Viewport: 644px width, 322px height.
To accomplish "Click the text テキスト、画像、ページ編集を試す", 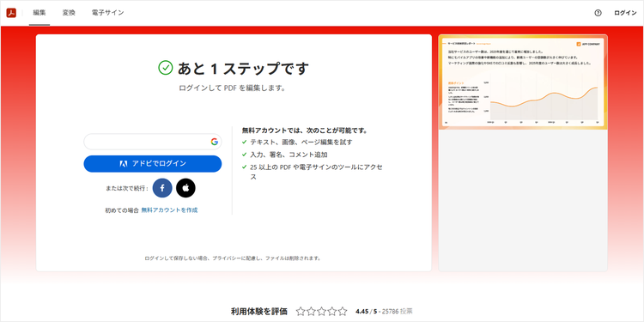I will click(301, 142).
